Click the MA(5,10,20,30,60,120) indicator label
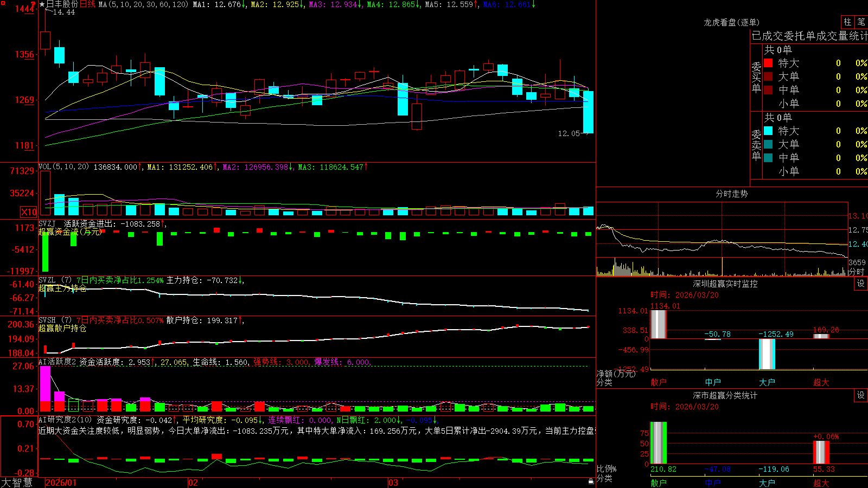 point(144,4)
